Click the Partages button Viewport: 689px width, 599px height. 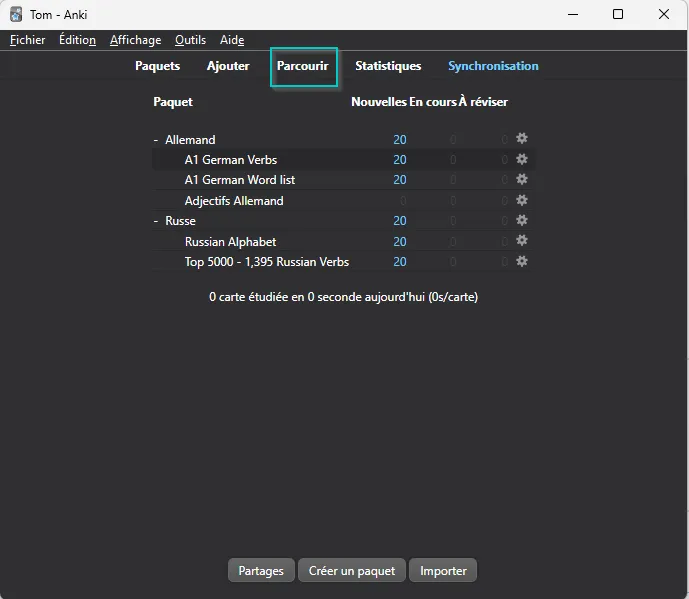[261, 571]
